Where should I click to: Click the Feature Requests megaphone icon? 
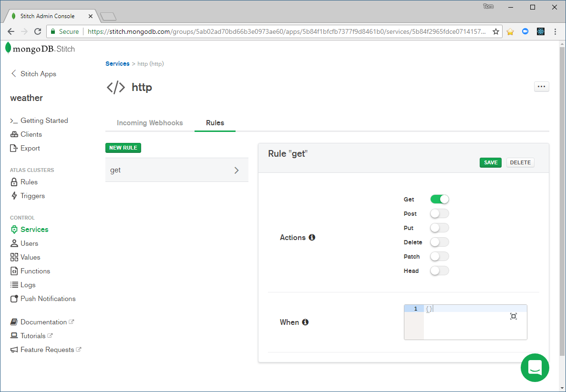point(14,350)
